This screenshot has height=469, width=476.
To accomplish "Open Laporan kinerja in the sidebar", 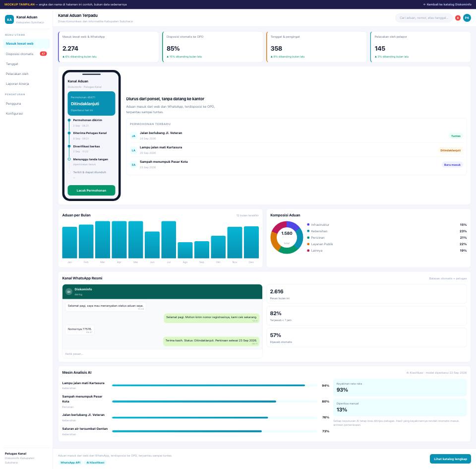I will (26, 84).
